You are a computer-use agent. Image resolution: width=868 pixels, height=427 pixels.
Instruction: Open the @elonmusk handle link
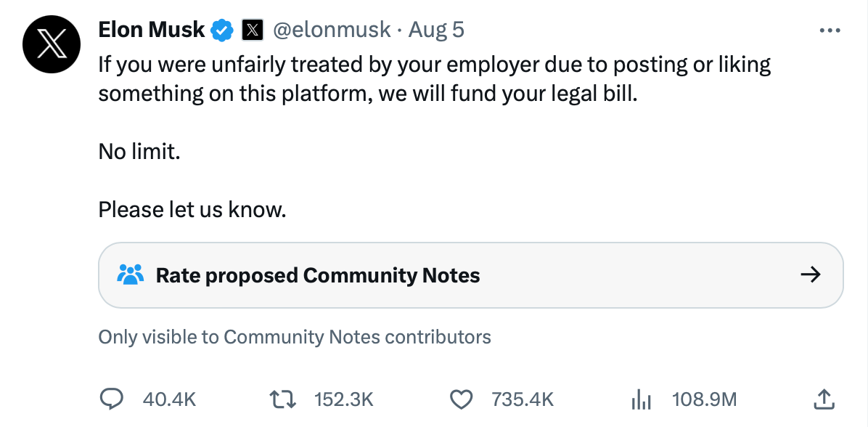[x=330, y=30]
